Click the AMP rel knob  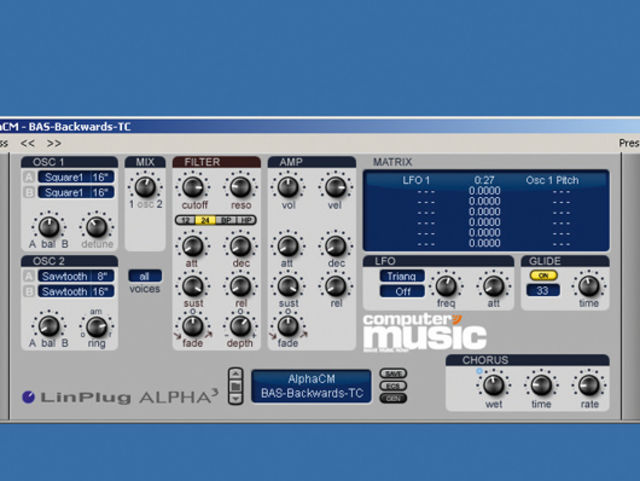tap(336, 286)
